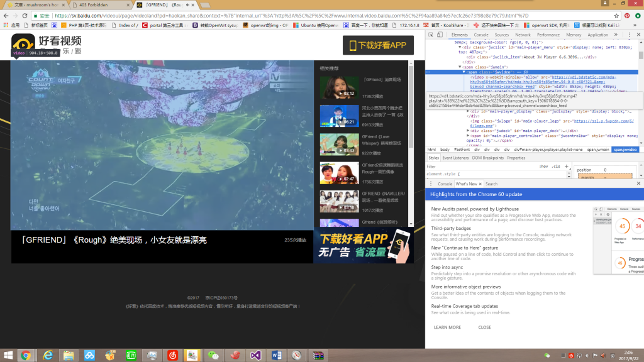Open Internet Explorer from taskbar
Viewport: 644px width, 362px height.
tap(48, 356)
